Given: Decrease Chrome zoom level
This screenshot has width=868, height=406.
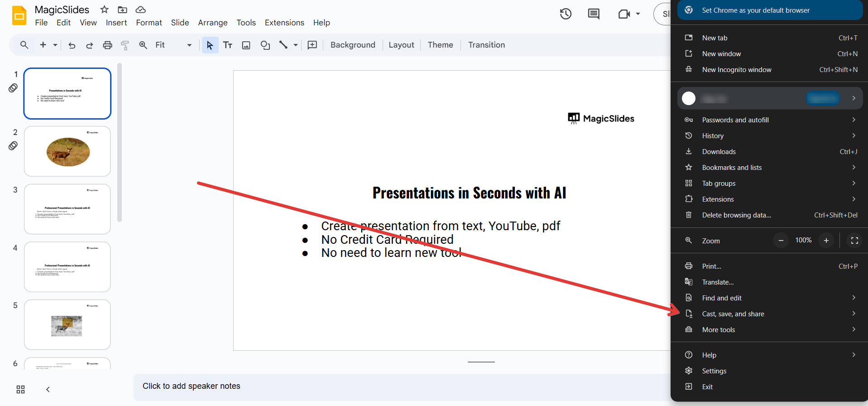Looking at the screenshot, I should (x=781, y=241).
